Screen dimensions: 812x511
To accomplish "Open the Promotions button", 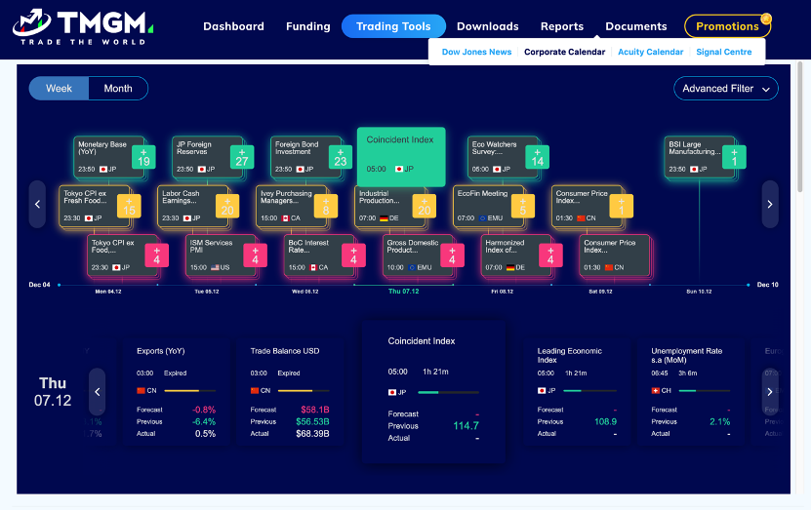I will [x=727, y=26].
